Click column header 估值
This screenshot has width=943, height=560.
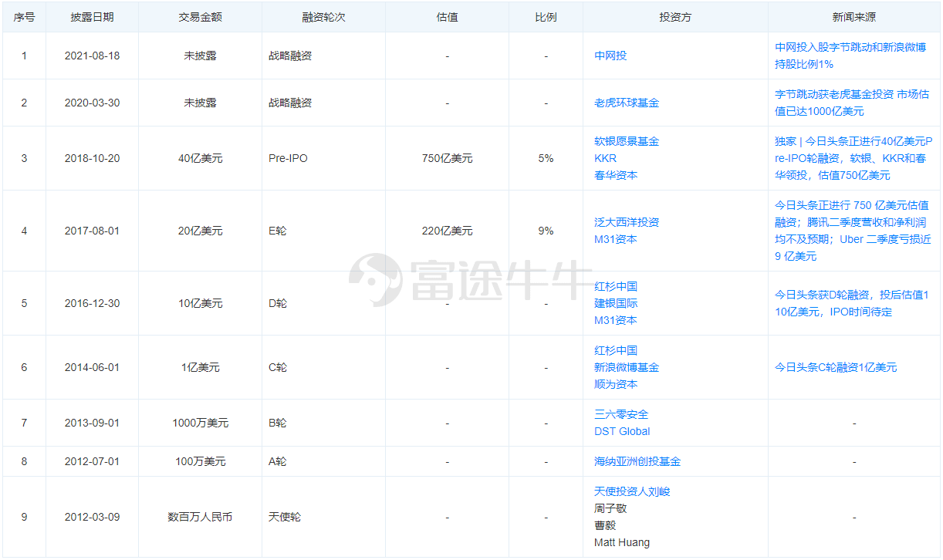click(447, 16)
